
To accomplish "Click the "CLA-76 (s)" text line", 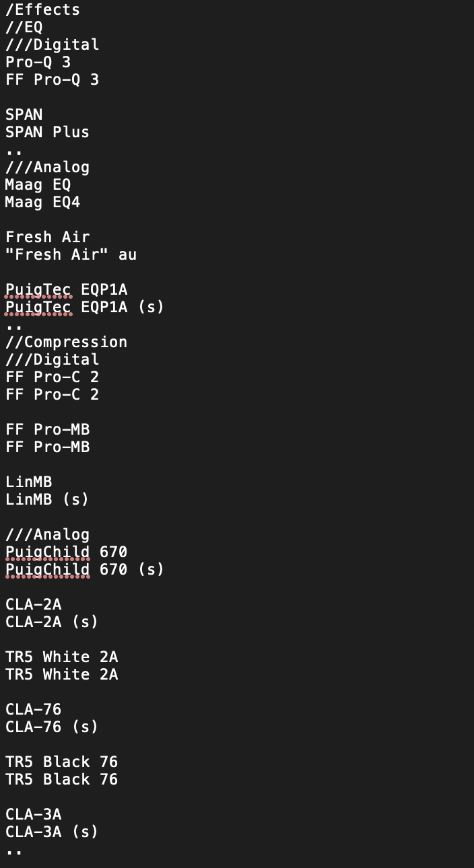I will [x=52, y=727].
